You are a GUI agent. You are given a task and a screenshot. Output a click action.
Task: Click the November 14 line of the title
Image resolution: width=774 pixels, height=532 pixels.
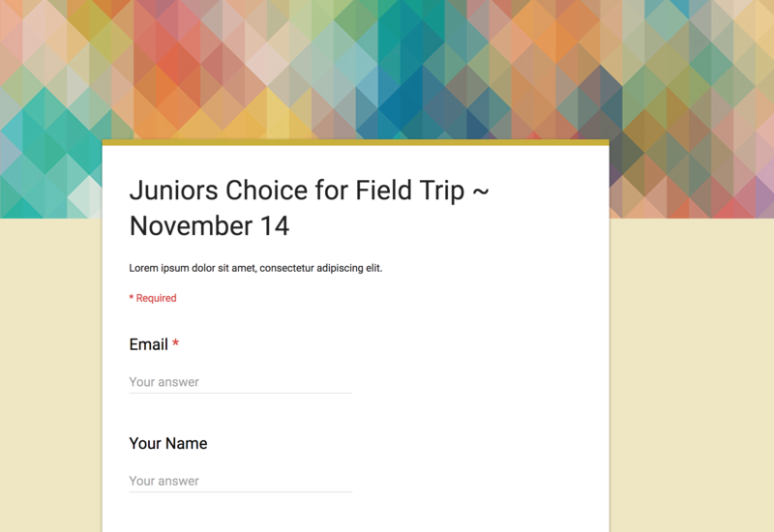tap(209, 226)
